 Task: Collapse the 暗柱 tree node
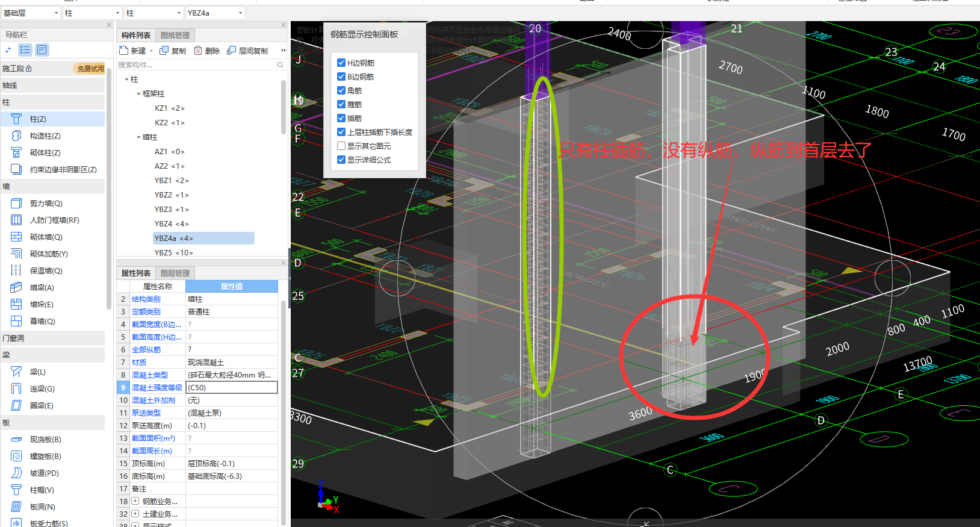138,137
